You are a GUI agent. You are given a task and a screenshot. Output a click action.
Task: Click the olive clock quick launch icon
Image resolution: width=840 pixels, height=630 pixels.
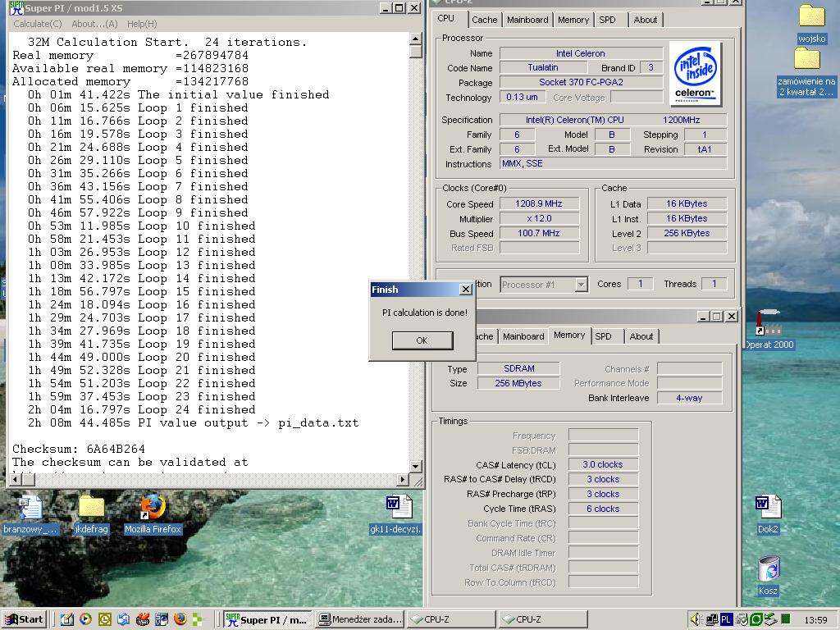pos(104,620)
